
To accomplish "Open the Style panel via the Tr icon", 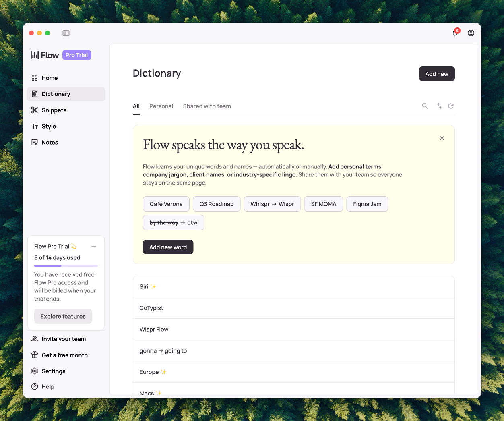I will [34, 126].
